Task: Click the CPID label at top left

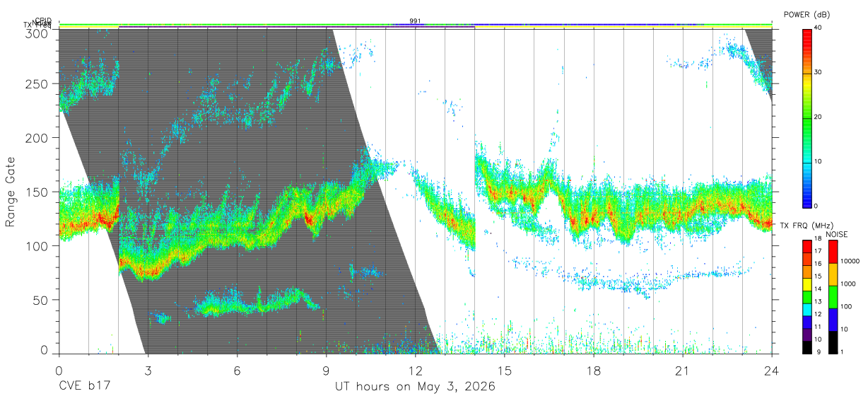Action: click(43, 21)
